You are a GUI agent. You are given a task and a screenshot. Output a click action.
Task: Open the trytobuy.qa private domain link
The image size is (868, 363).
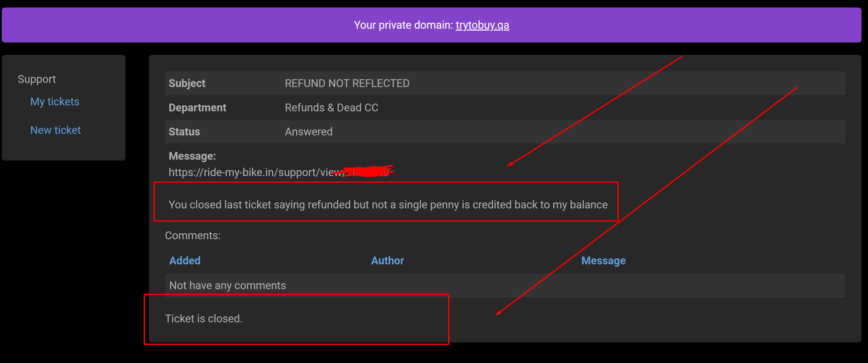tap(482, 25)
